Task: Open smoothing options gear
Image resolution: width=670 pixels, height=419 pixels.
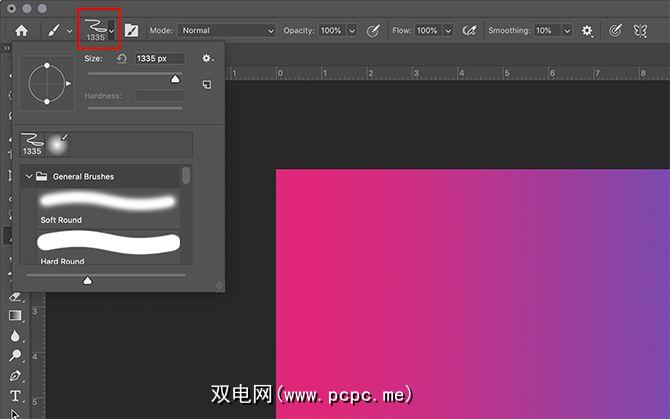Action: 588,31
